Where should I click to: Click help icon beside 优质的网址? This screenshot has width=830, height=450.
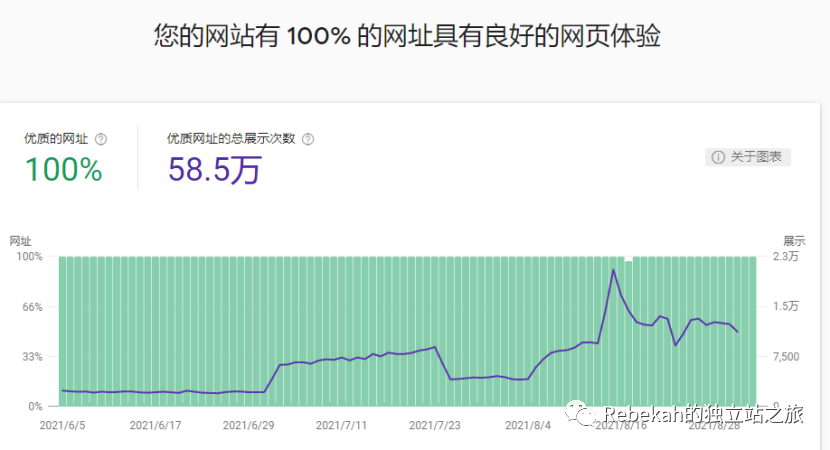click(101, 139)
